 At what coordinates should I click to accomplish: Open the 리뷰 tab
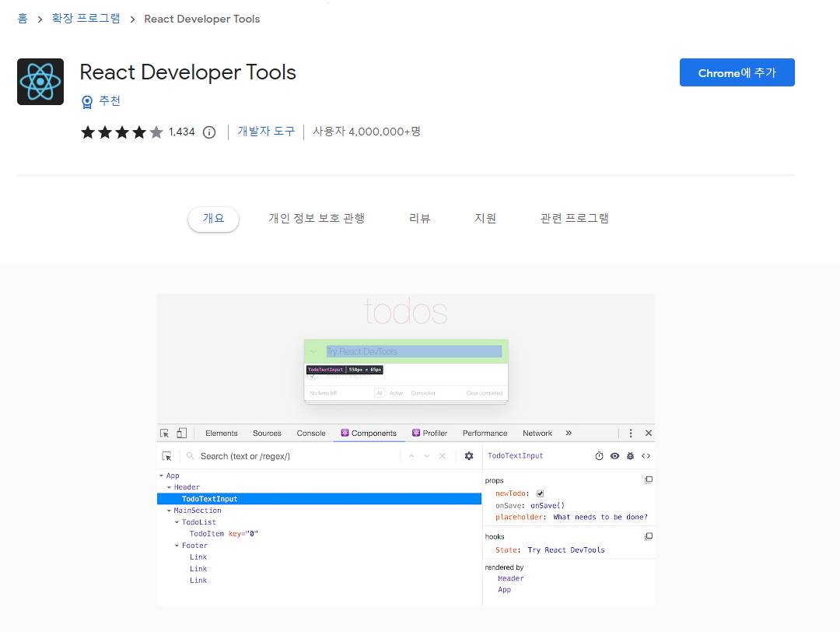pyautogui.click(x=419, y=219)
